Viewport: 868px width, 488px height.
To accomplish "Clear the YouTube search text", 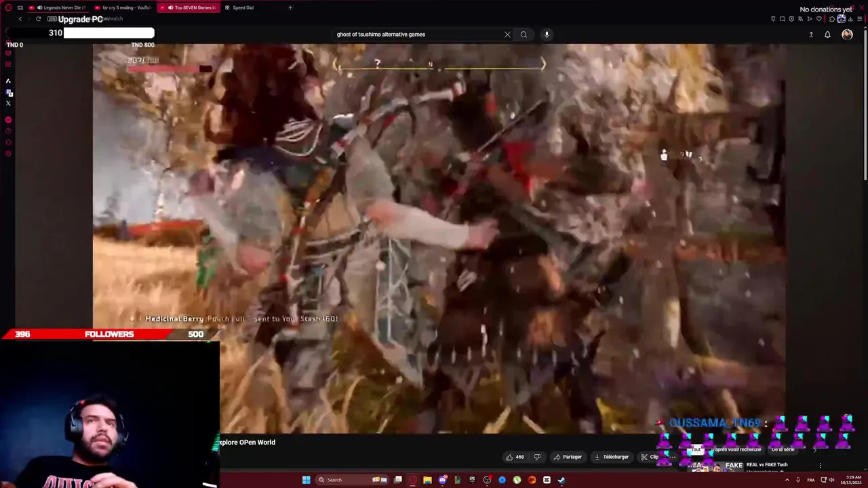I will click(507, 35).
